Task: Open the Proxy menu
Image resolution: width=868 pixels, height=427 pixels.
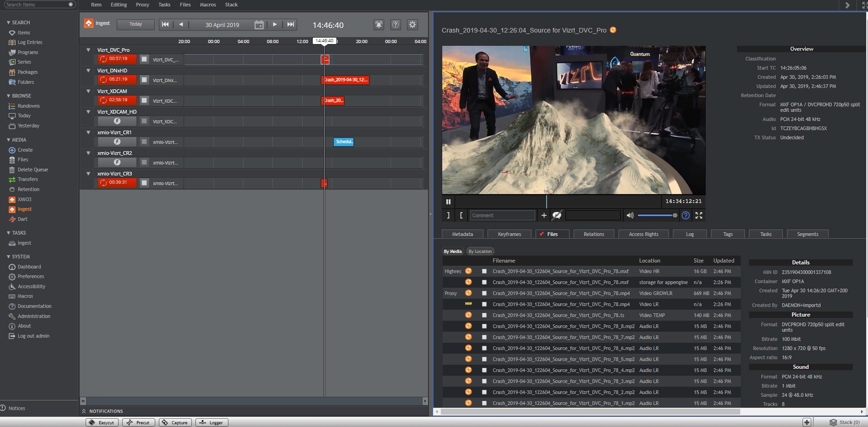Action: [x=142, y=5]
